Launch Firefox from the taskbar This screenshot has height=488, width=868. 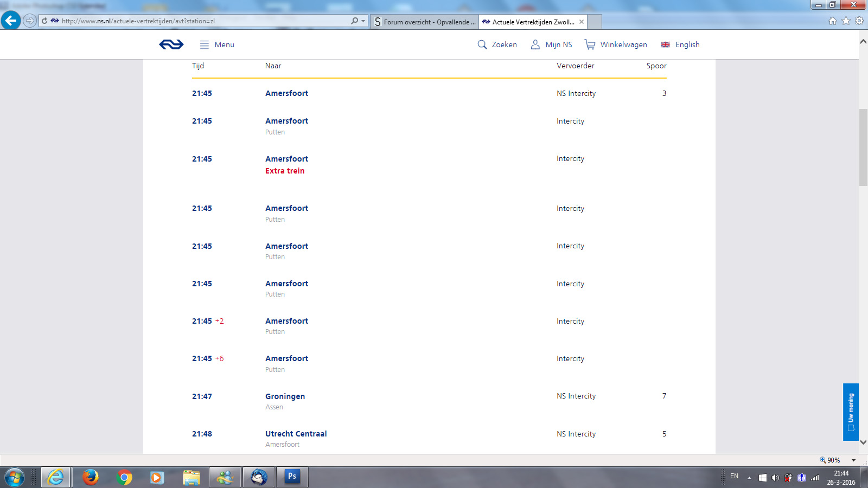point(90,478)
